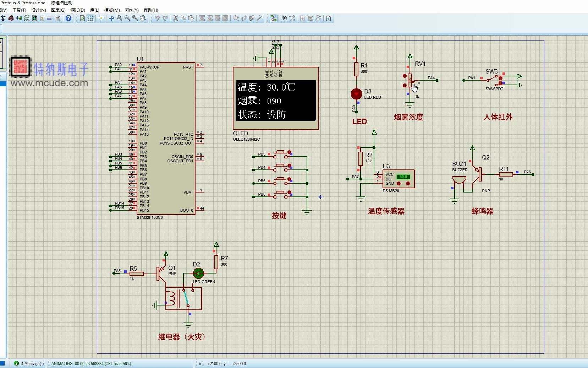The width and height of the screenshot is (588, 368).
Task: Click the Block Move icon
Action: click(x=210, y=18)
